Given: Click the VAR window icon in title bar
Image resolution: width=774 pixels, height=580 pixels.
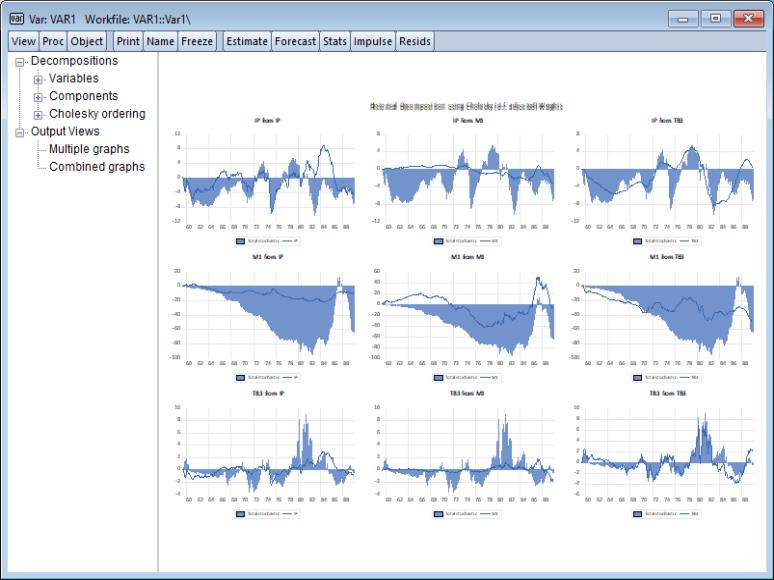Looking at the screenshot, I should tap(17, 17).
